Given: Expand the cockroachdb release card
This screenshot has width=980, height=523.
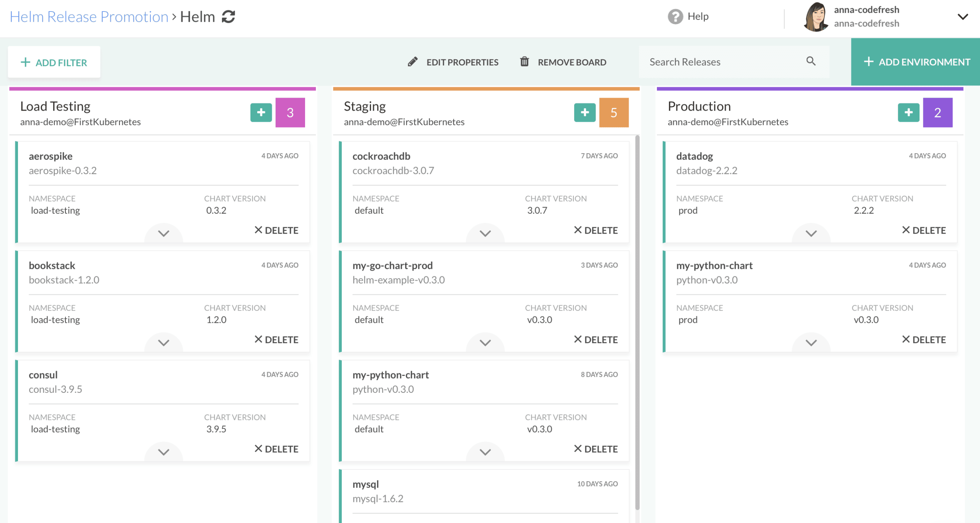Looking at the screenshot, I should 485,233.
